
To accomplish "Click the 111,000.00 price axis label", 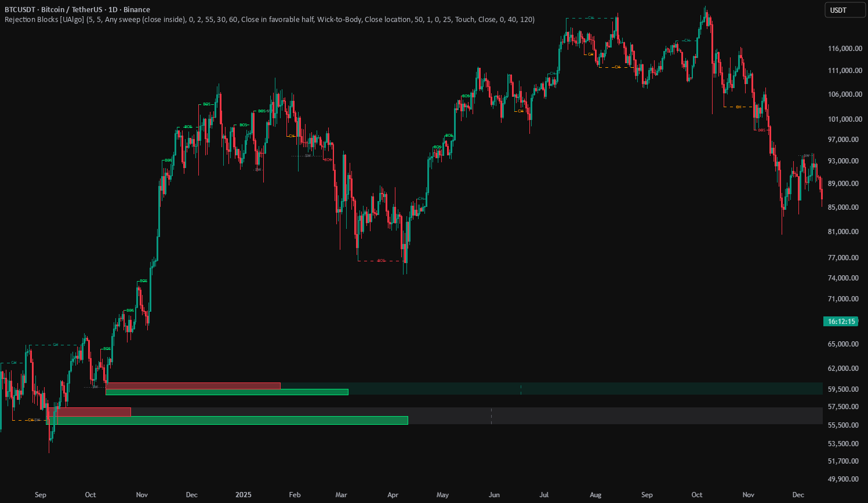I will (845, 71).
